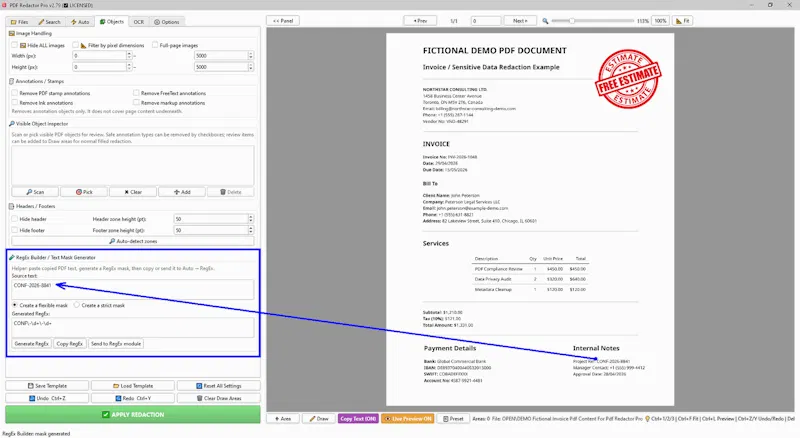Check Remove Ink annotations

15,103
